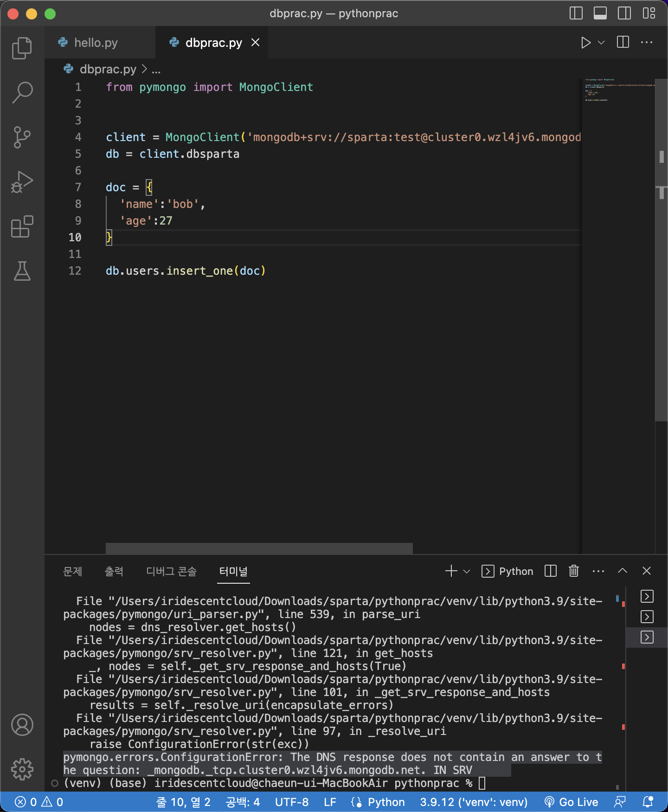Viewport: 668px width, 812px height.
Task: Close the dbprac.py tab
Action: [255, 42]
